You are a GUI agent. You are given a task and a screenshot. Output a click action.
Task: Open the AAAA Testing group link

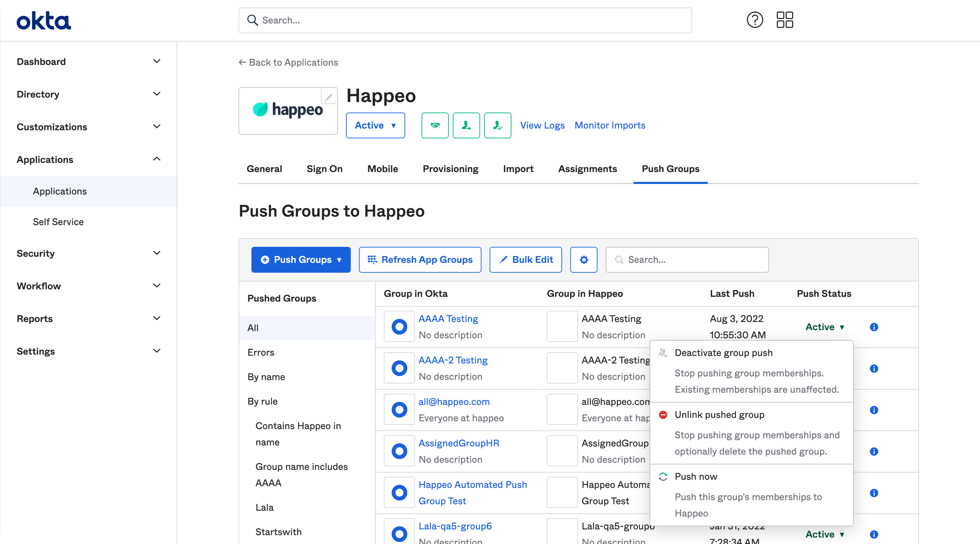click(448, 319)
